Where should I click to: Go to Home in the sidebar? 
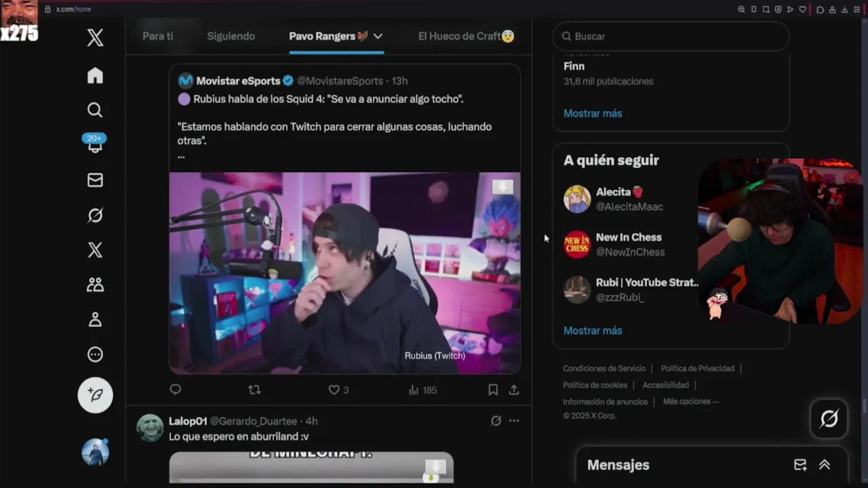click(x=95, y=75)
